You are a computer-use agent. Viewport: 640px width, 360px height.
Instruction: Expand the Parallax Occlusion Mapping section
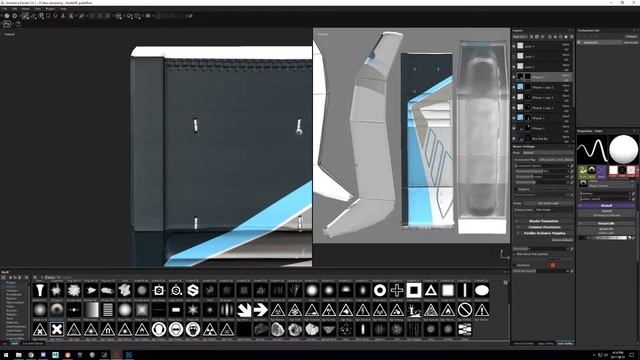tap(544, 233)
